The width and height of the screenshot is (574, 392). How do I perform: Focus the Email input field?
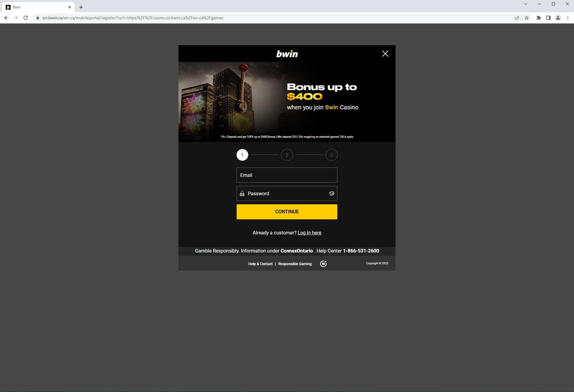pyautogui.click(x=287, y=175)
